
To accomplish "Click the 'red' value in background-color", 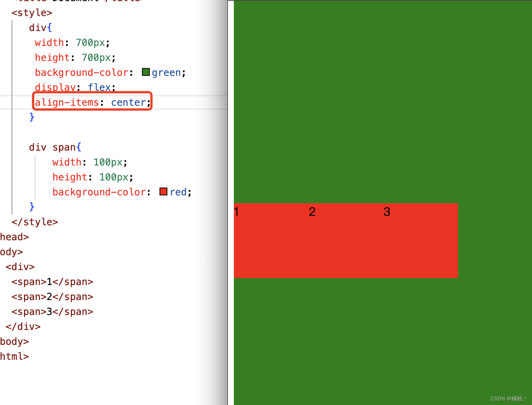I will 178,192.
